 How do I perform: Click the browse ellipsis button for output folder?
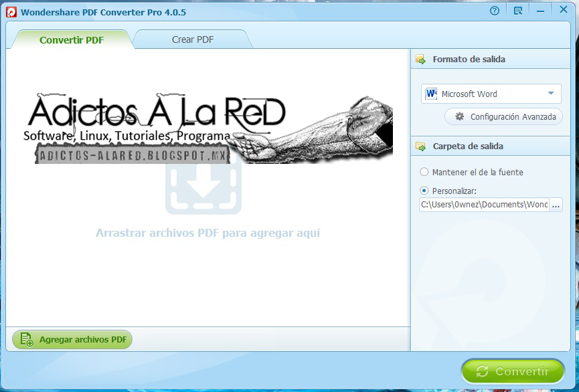click(556, 205)
